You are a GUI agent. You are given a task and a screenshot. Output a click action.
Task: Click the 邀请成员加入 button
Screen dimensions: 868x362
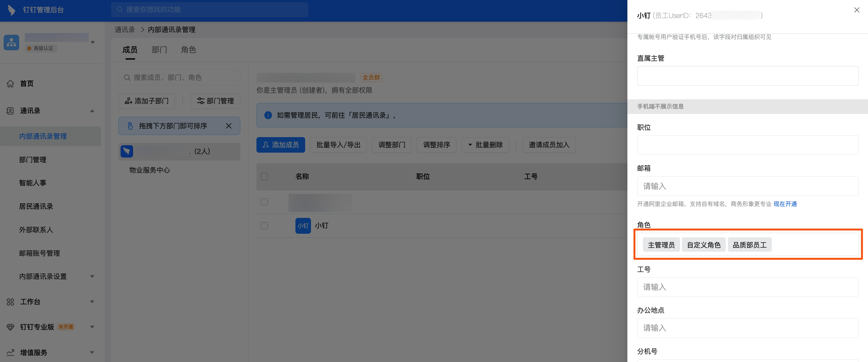point(549,145)
